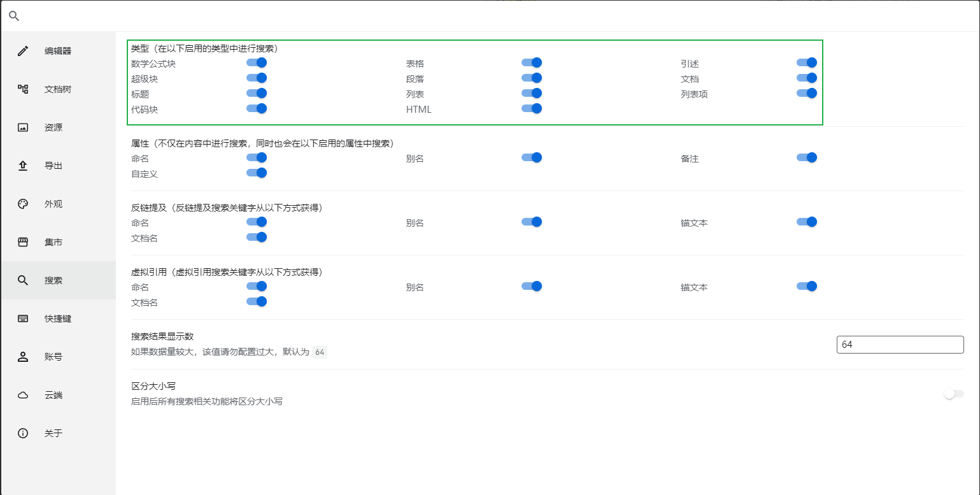Turn off 别名 in the 虚拟引用 section
This screenshot has width=980, height=495.
click(532, 286)
